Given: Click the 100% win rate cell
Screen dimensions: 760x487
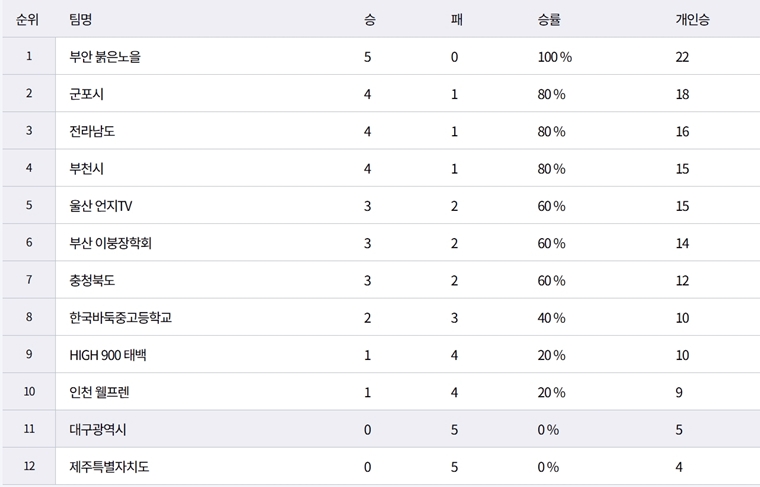Looking at the screenshot, I should [x=554, y=57].
